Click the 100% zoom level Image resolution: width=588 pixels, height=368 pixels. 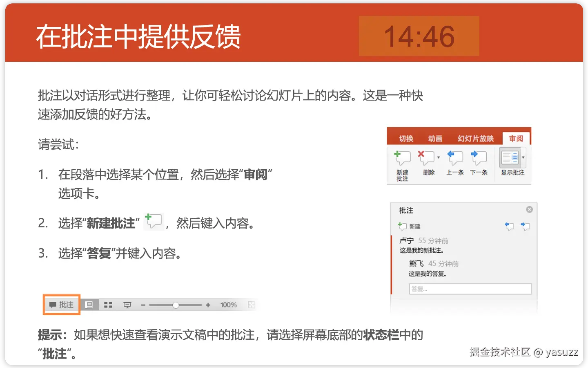click(x=229, y=305)
